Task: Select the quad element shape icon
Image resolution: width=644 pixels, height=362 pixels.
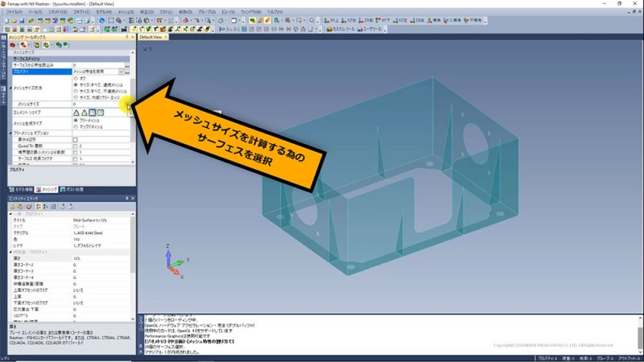Action: 93,113
